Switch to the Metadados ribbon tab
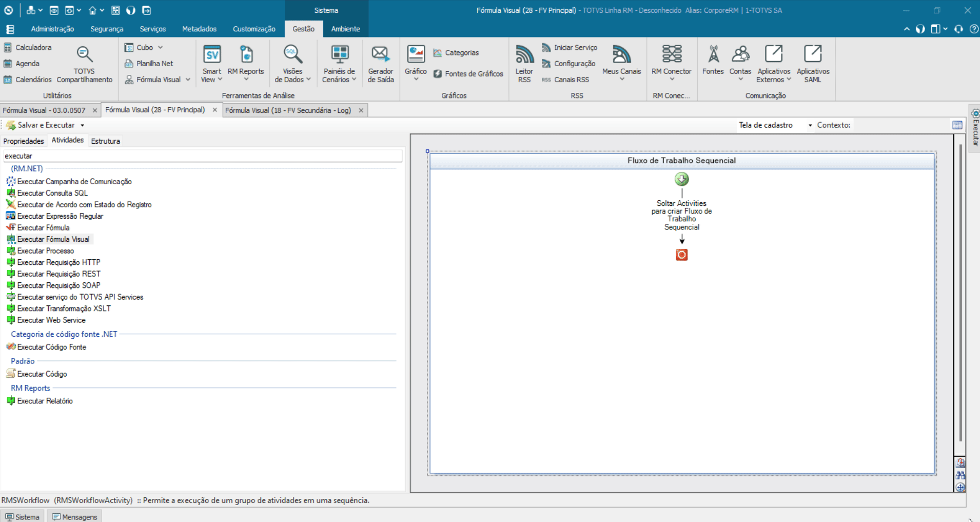 coord(199,29)
